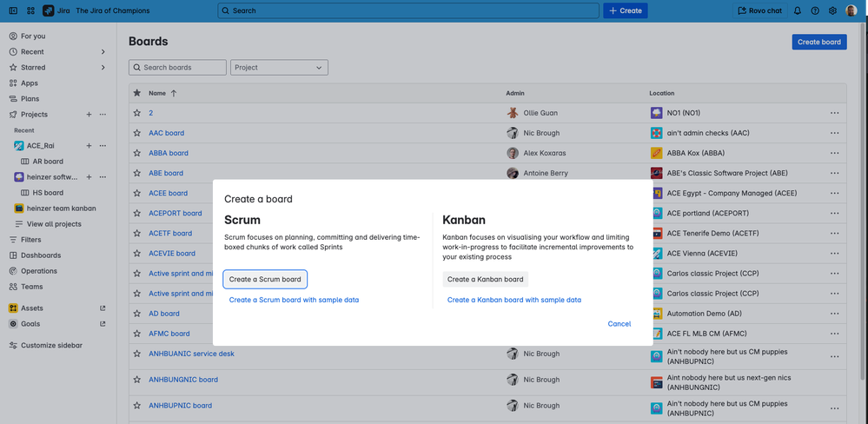Open Create a Scrum board with sample data

tap(294, 300)
